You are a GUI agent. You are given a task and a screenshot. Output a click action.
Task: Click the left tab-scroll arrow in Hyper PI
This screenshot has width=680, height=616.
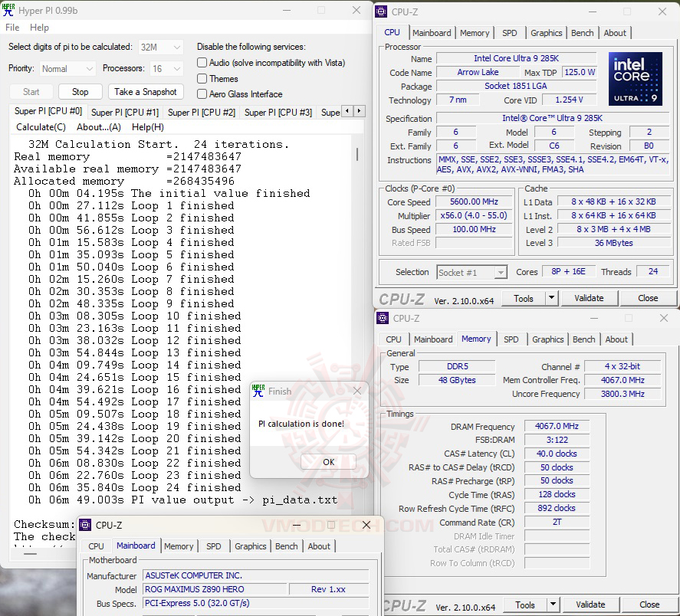pyautogui.click(x=347, y=110)
